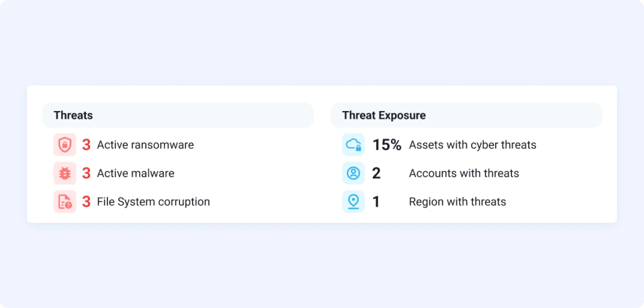The image size is (644, 308).
Task: Select the Threats section header
Action: (x=178, y=115)
